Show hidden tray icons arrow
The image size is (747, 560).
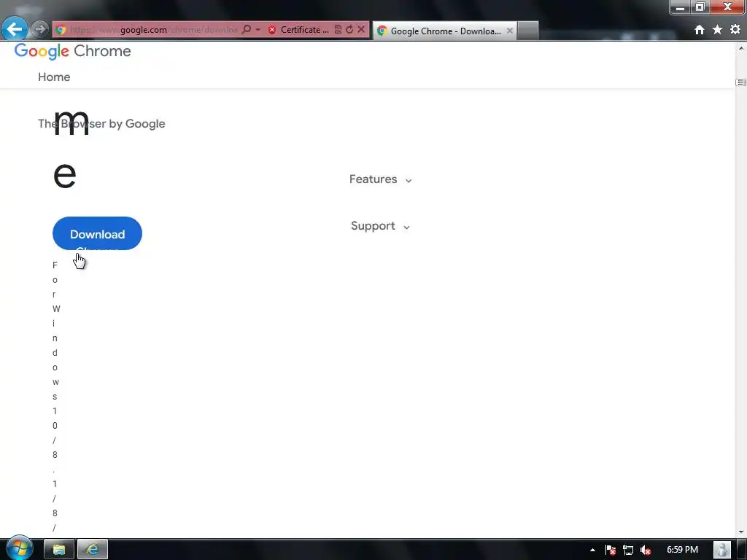592,550
